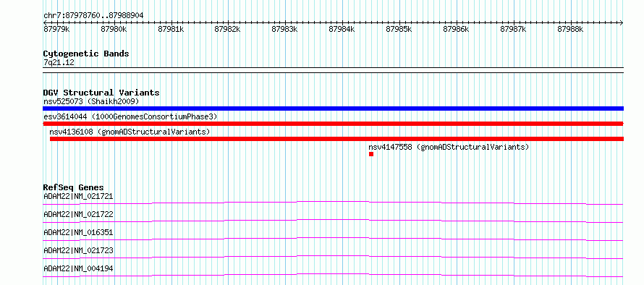Click the DGV Structural Variants track heading

(101, 93)
